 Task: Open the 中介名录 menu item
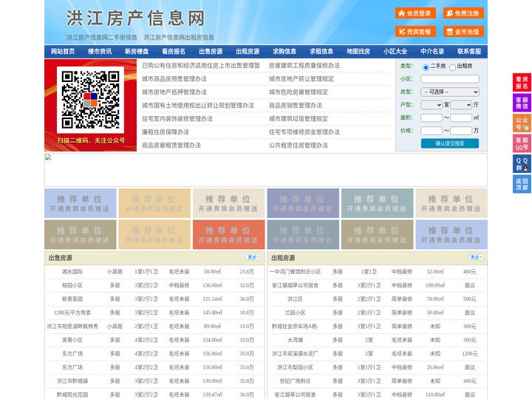point(432,52)
